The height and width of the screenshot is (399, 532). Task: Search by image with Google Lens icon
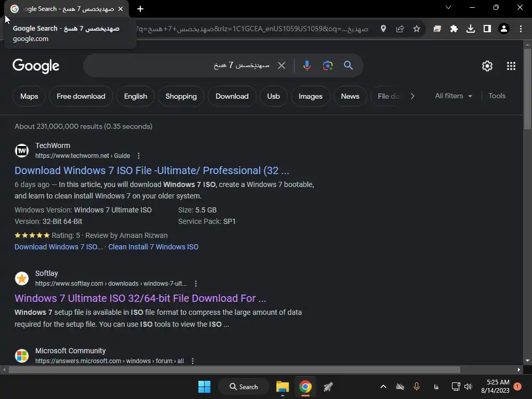click(328, 65)
